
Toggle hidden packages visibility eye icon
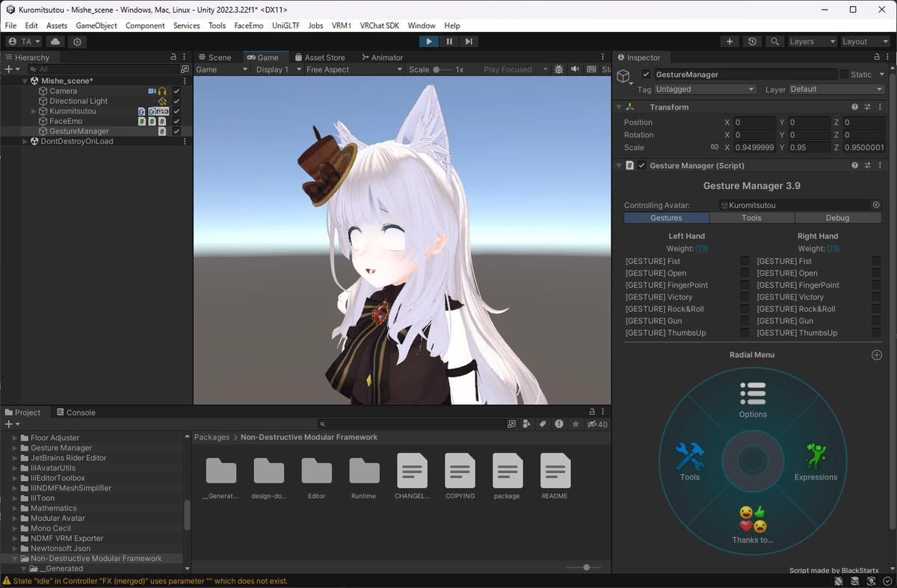coord(596,424)
